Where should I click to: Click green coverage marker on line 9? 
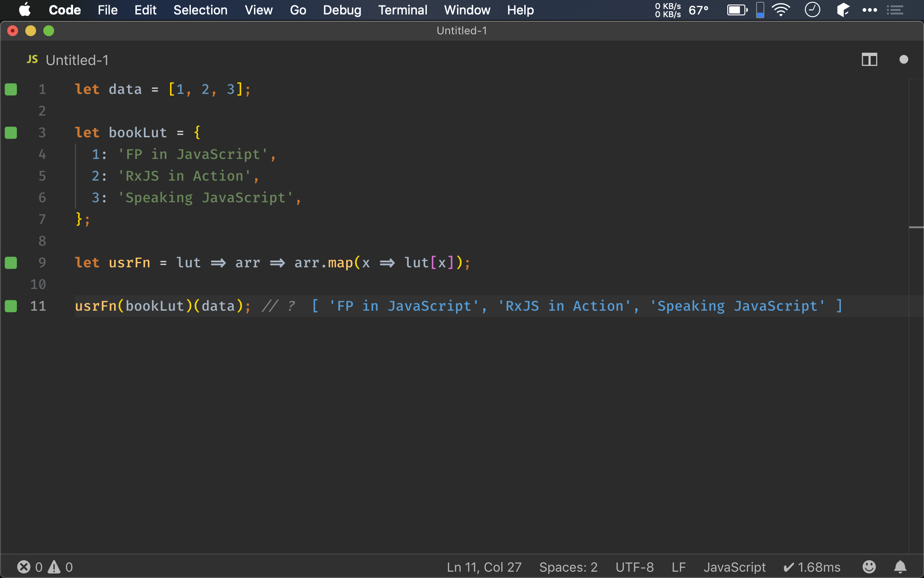pos(11,263)
